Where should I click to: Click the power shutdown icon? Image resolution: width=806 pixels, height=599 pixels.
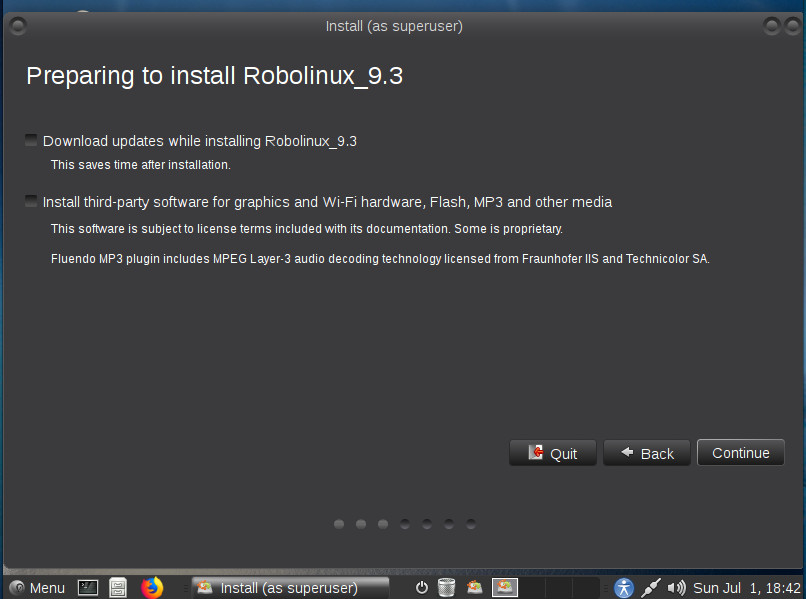pyautogui.click(x=422, y=587)
